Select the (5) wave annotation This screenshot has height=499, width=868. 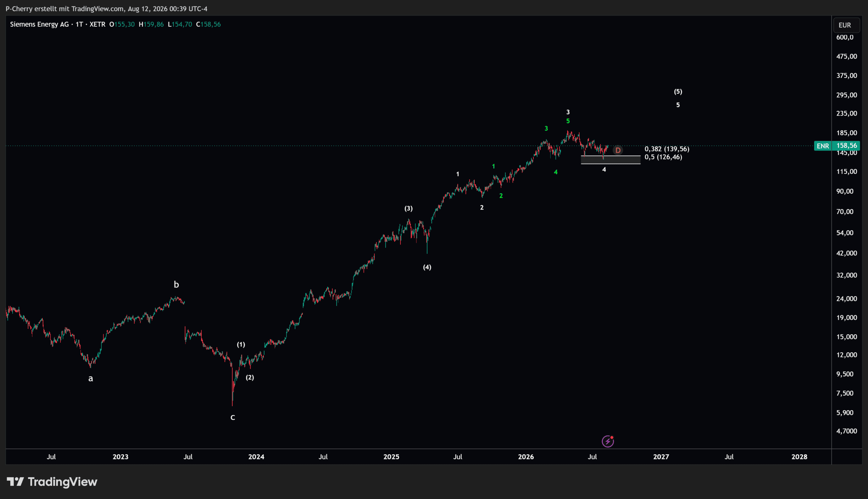[x=678, y=92]
